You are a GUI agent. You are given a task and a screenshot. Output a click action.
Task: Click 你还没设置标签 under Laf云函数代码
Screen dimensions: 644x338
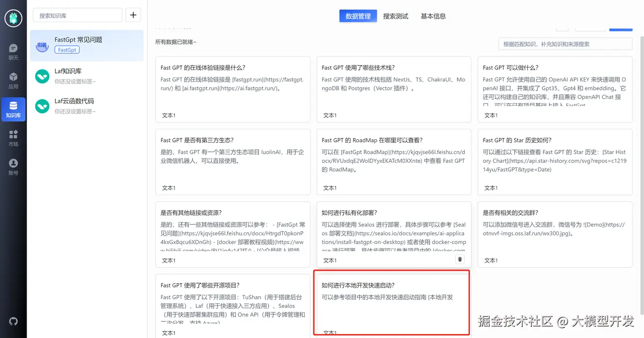[75, 111]
